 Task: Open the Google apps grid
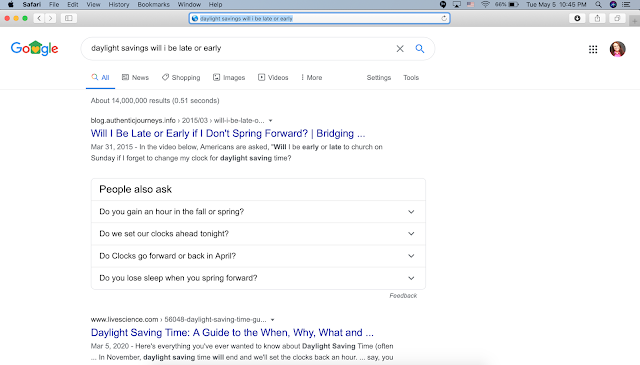tap(593, 49)
